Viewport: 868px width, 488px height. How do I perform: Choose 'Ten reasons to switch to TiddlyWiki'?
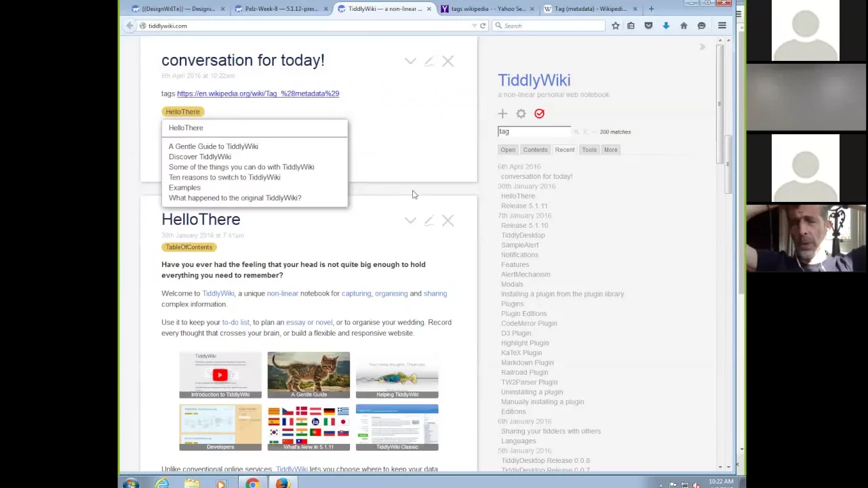tap(224, 178)
